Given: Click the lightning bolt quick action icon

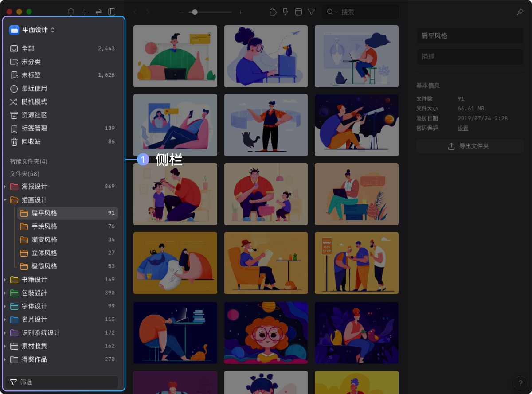Looking at the screenshot, I should (x=286, y=12).
